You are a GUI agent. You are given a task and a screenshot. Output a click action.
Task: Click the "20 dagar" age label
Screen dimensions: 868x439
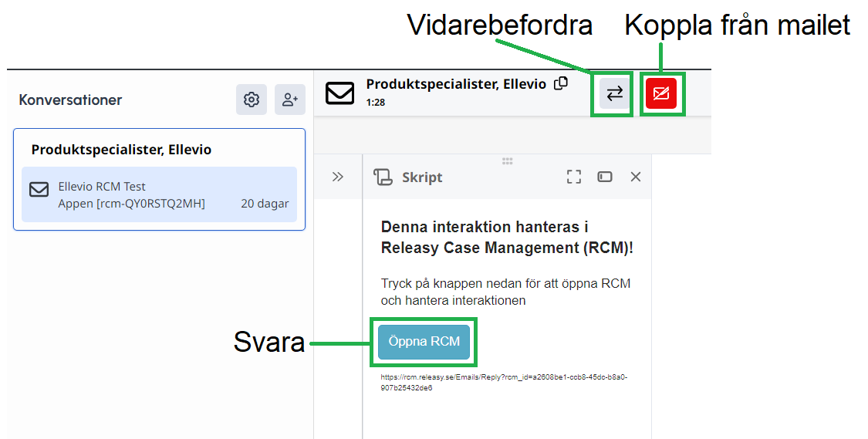point(265,204)
